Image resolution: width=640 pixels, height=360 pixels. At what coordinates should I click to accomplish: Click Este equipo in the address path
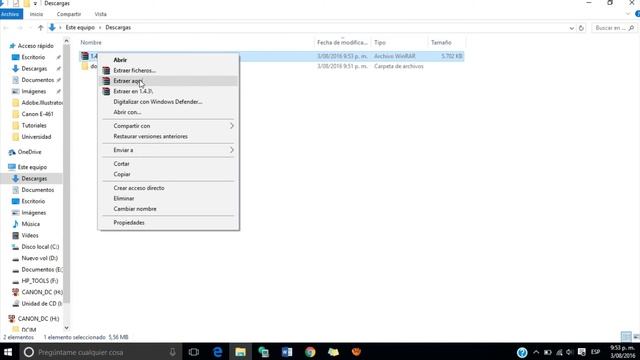click(80, 27)
